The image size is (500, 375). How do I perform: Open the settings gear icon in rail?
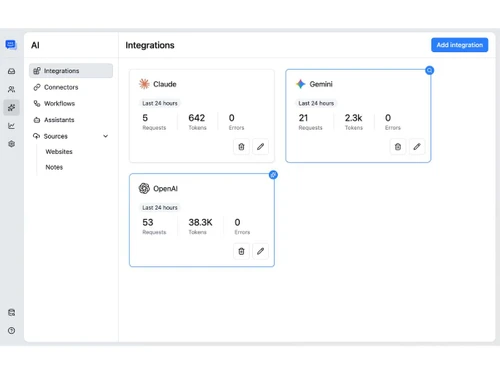11,144
